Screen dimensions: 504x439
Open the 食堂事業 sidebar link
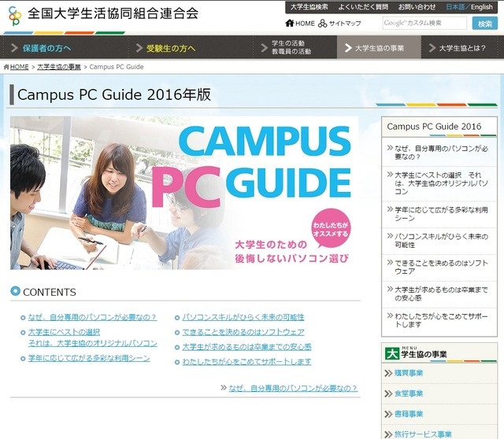tap(409, 393)
